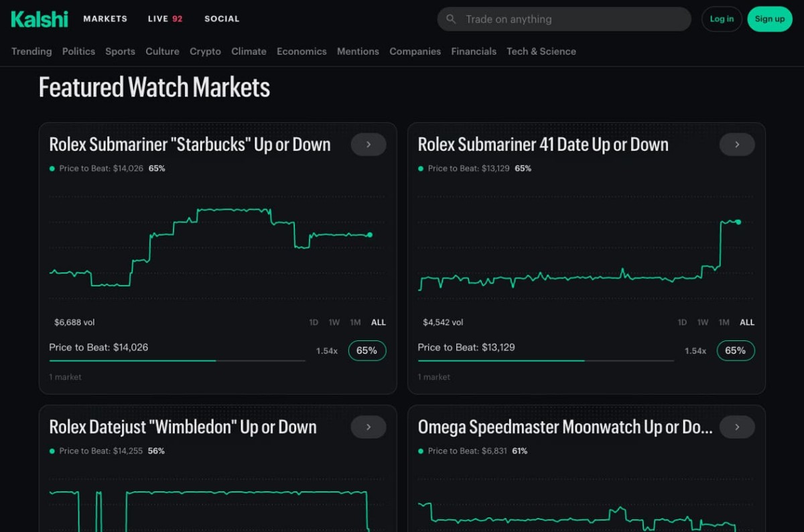
Task: Open the Markets menu
Action: pyautogui.click(x=105, y=19)
